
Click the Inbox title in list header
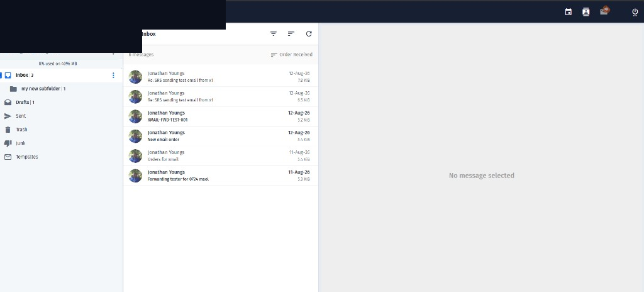coord(148,34)
